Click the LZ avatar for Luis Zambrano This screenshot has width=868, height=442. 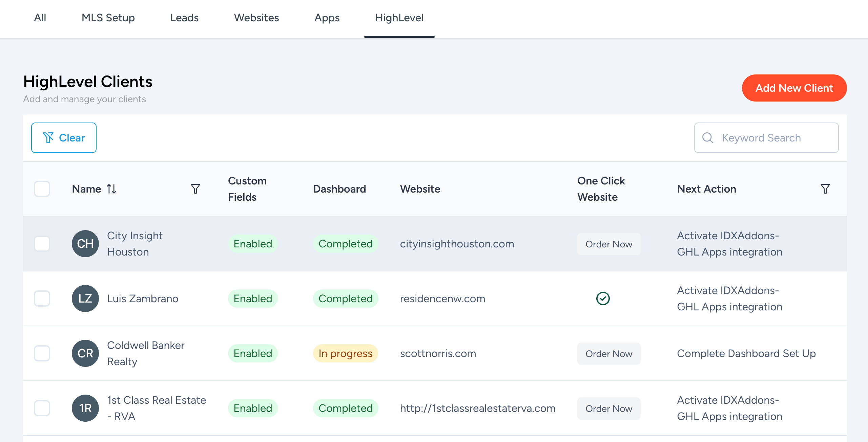[85, 299]
